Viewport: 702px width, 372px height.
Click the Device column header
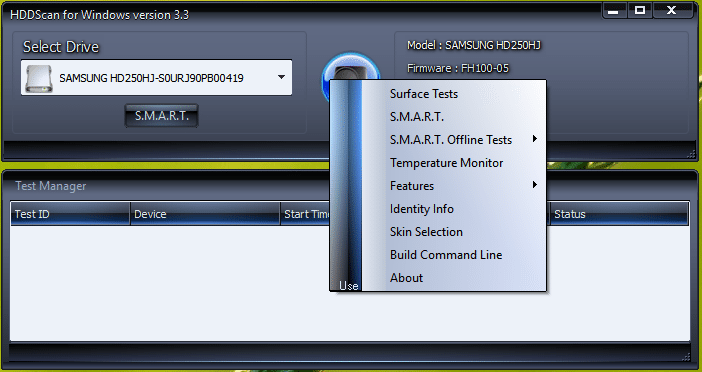pos(205,214)
